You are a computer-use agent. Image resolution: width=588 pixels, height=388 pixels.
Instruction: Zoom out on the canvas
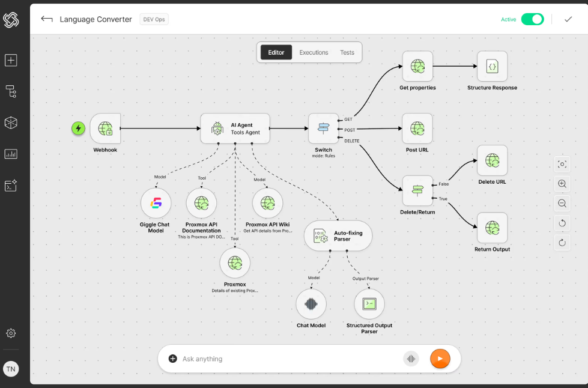(x=562, y=203)
